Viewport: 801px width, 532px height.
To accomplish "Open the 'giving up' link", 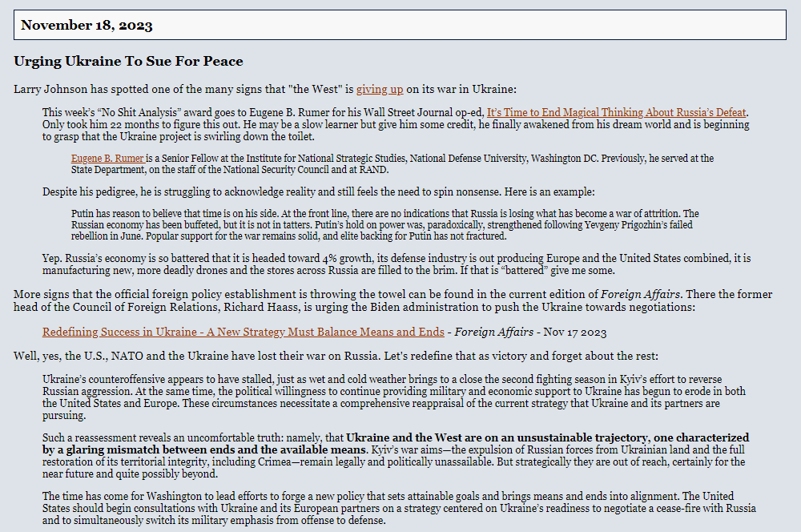I will coord(380,89).
